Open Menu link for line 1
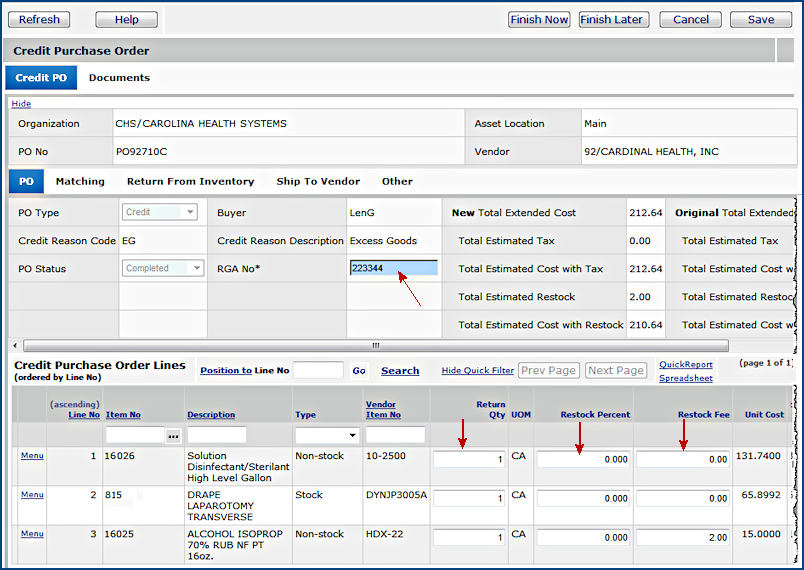The width and height of the screenshot is (804, 570). 32,456
